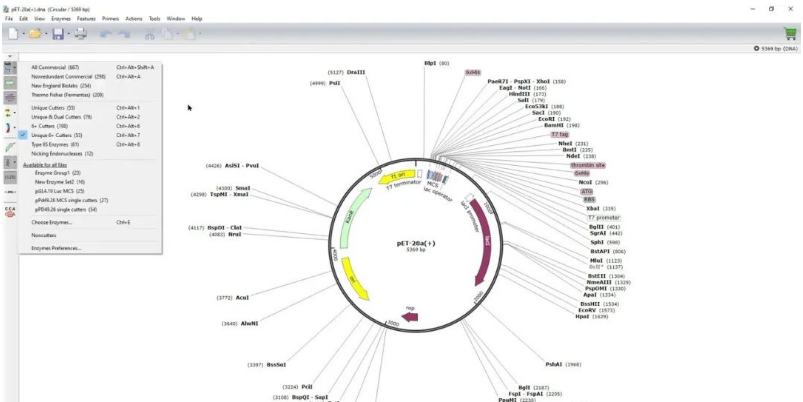Click the Redo arrow icon
This screenshot has width=803, height=402.
pyautogui.click(x=124, y=34)
